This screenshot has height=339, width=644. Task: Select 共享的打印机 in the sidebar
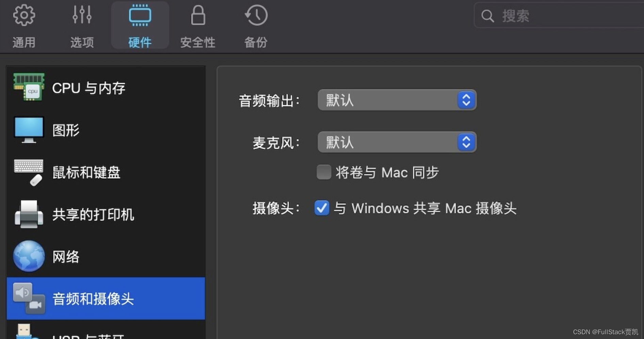tap(106, 214)
